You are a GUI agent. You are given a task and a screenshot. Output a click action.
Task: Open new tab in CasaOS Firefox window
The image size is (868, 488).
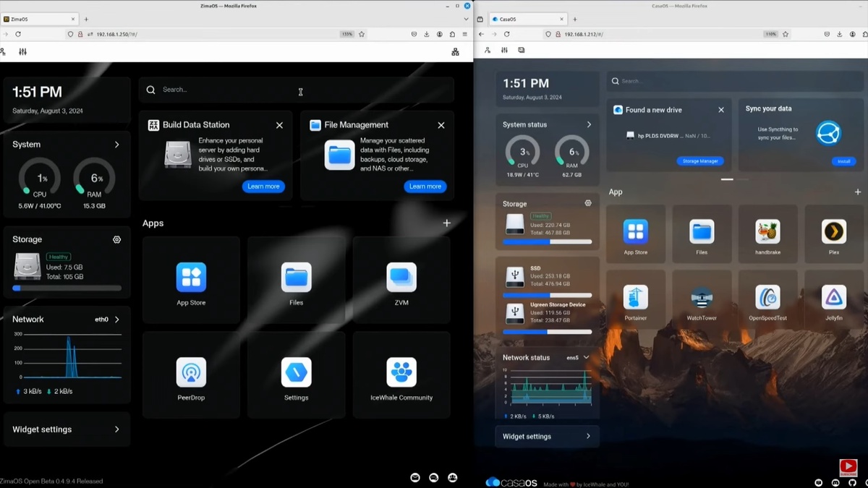pyautogui.click(x=575, y=20)
